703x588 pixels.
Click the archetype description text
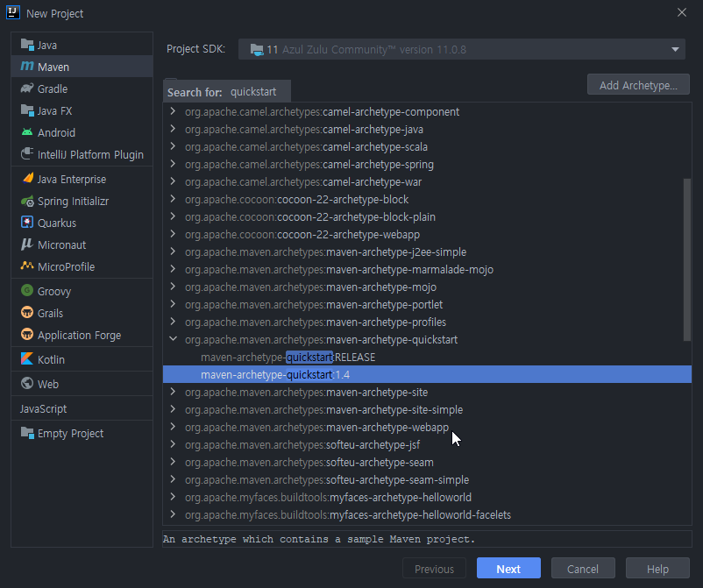point(319,539)
